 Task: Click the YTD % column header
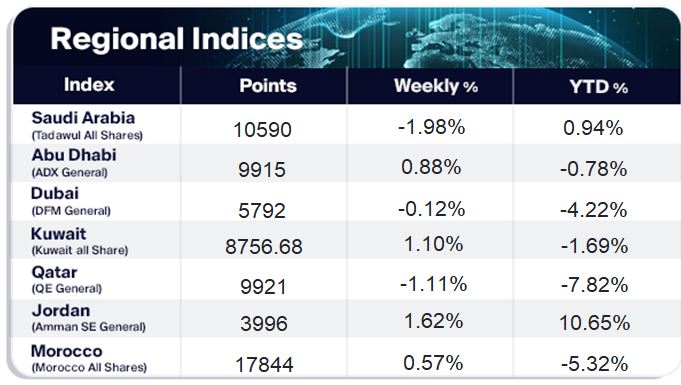(598, 87)
